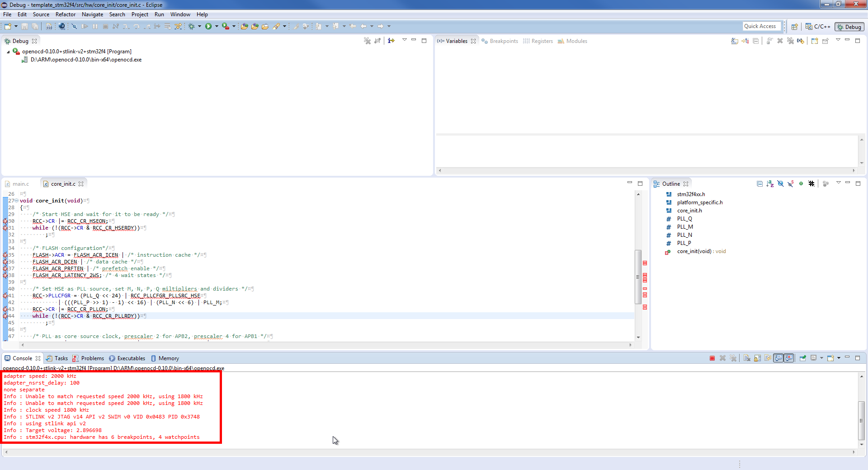Click the editor vertical scrollbar thumb

point(638,276)
